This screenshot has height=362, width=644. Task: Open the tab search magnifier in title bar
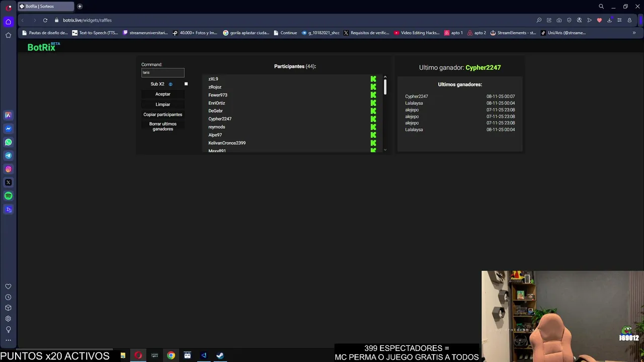click(x=601, y=7)
